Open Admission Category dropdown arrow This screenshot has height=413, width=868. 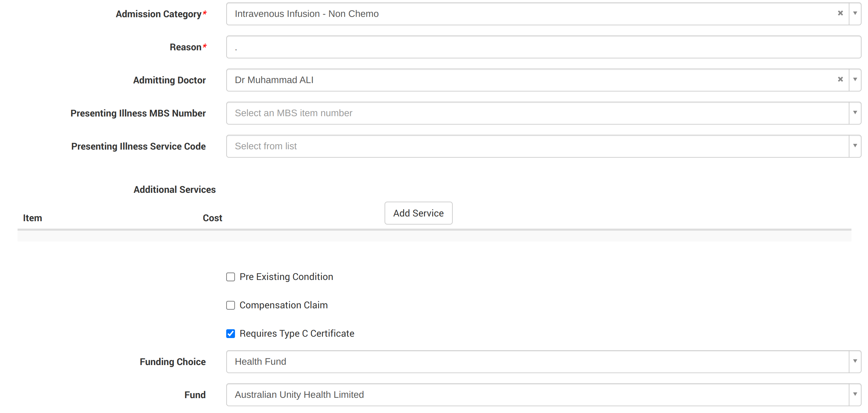[x=855, y=14]
